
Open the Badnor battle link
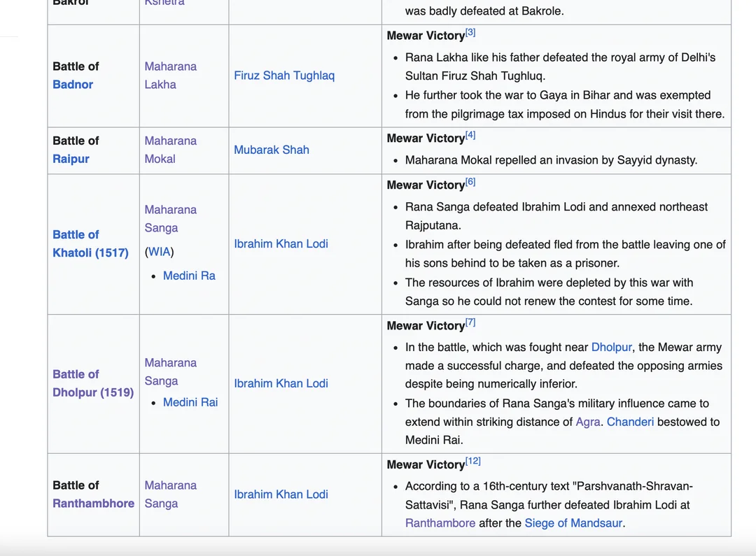tap(73, 85)
